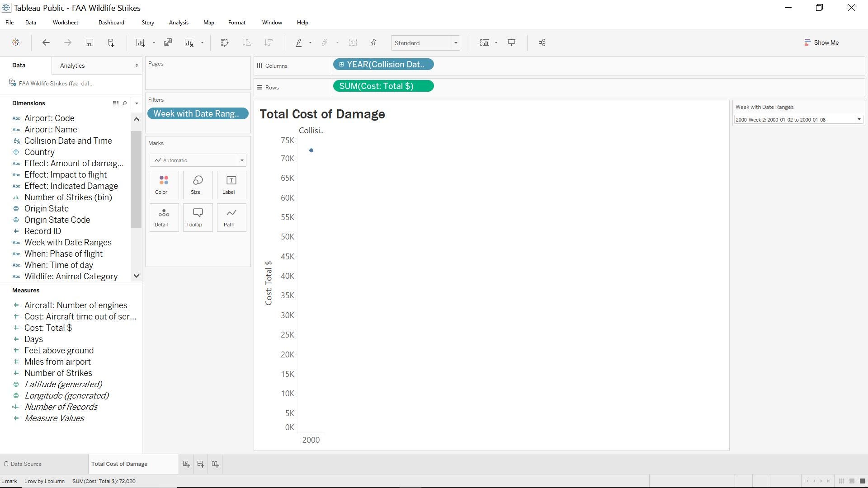Open the Format menu
868x488 pixels.
click(x=237, y=23)
